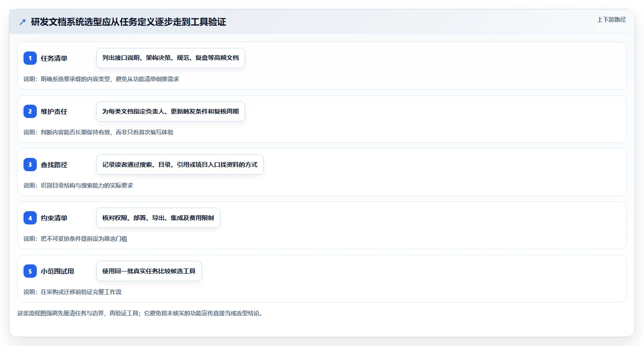
Task: Click the note 识别目录结构与搜索能力的实际要求
Action: pyautogui.click(x=78, y=185)
